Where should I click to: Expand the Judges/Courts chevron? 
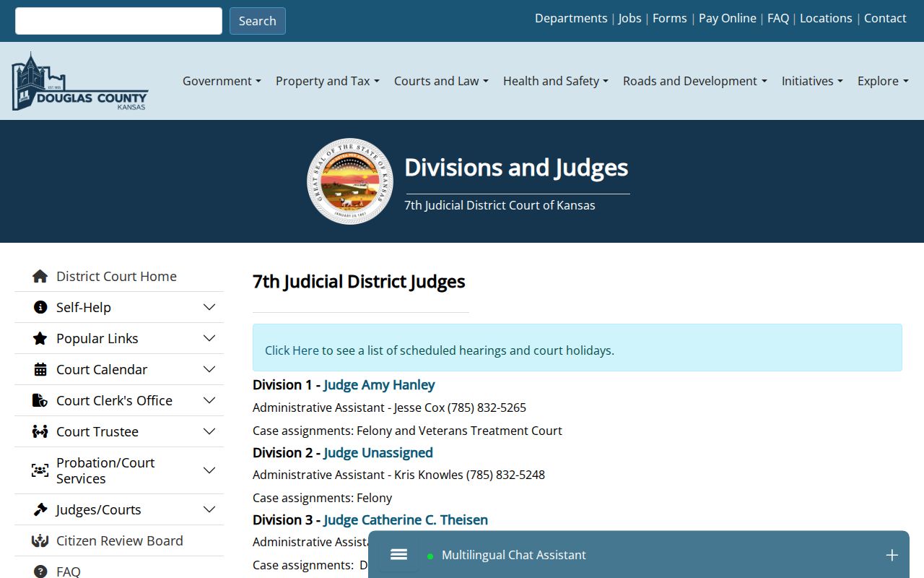pyautogui.click(x=209, y=509)
